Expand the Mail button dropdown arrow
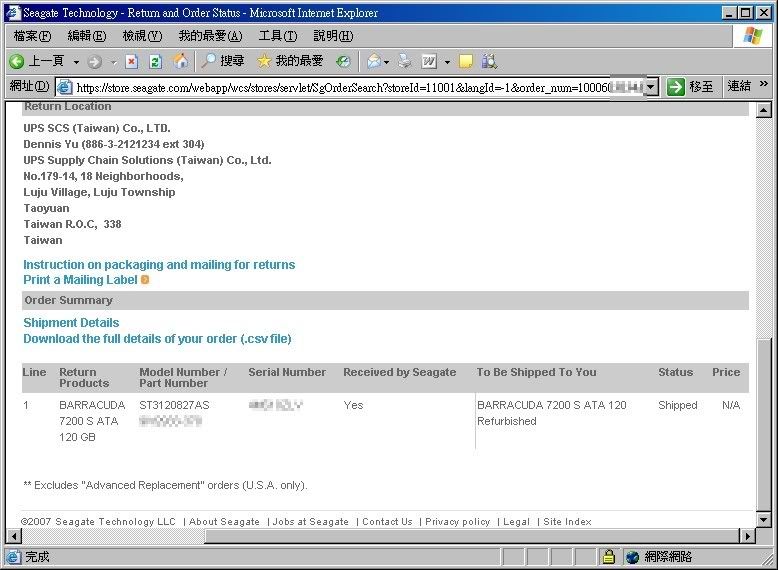 click(x=387, y=62)
